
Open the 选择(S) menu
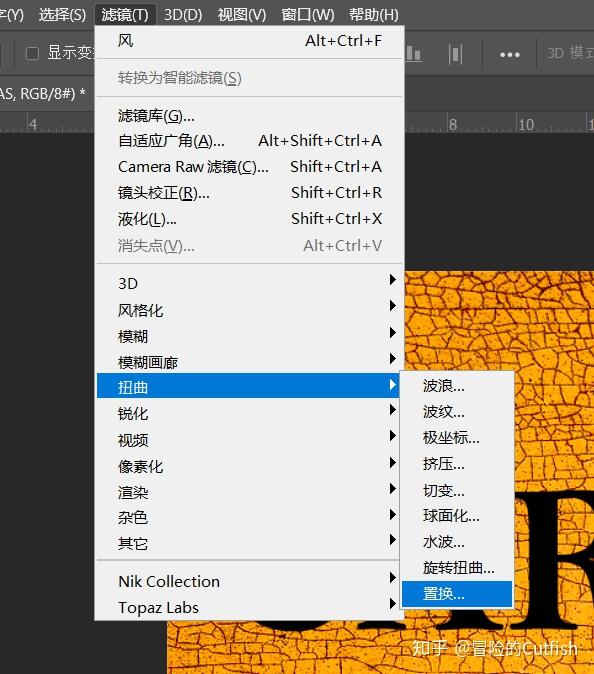coord(62,15)
